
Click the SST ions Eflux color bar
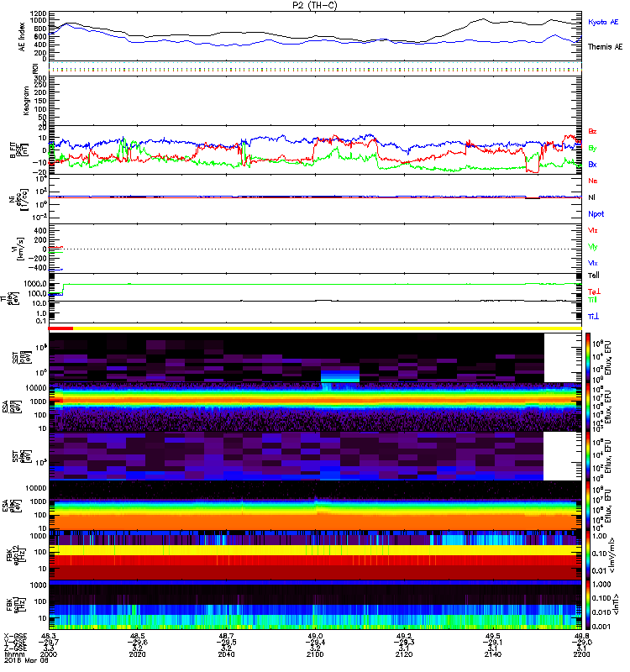click(588, 358)
